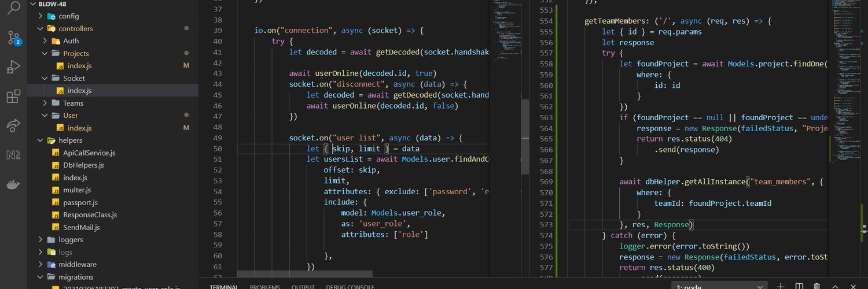Open index.js under the Projects folder
The width and height of the screenshot is (868, 289).
[80, 66]
